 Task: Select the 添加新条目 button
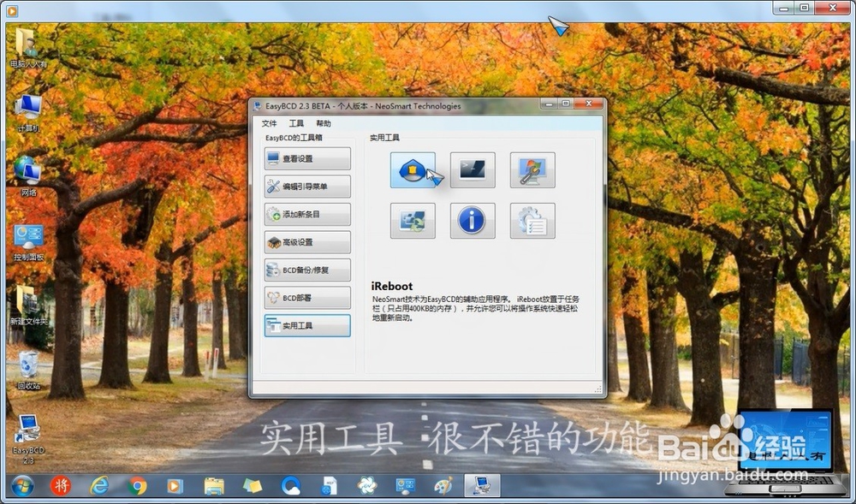tap(307, 215)
